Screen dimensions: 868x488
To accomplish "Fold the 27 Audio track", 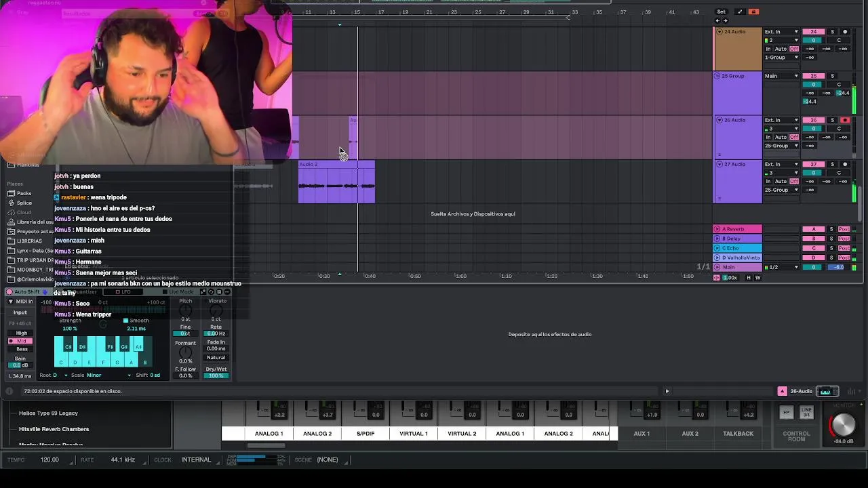I will pyautogui.click(x=719, y=164).
